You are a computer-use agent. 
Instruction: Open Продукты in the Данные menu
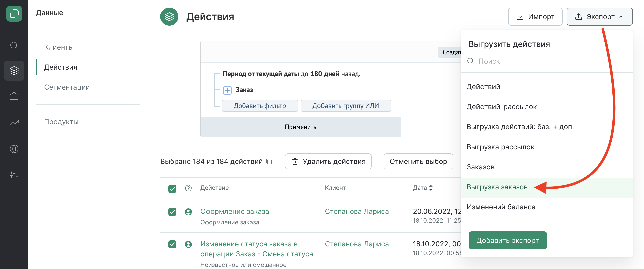(61, 122)
